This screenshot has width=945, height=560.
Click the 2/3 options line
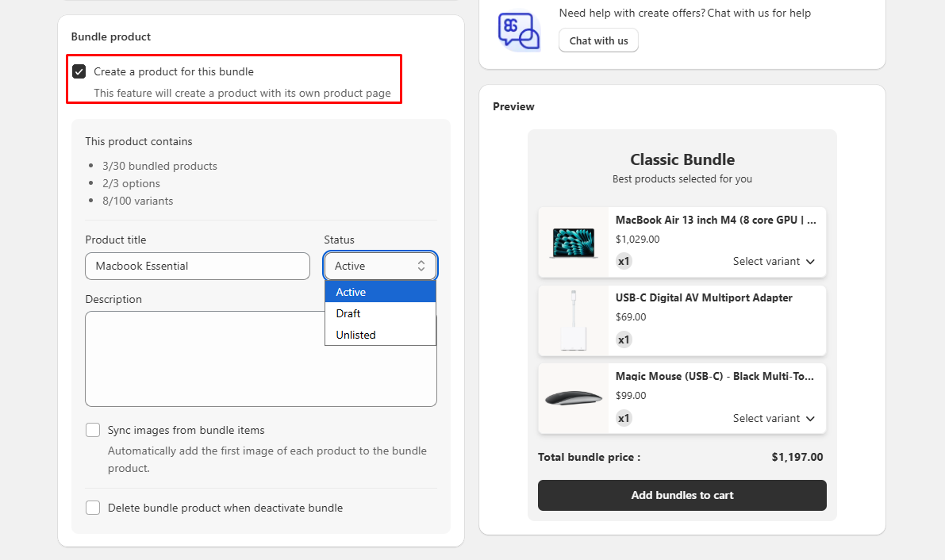[132, 183]
